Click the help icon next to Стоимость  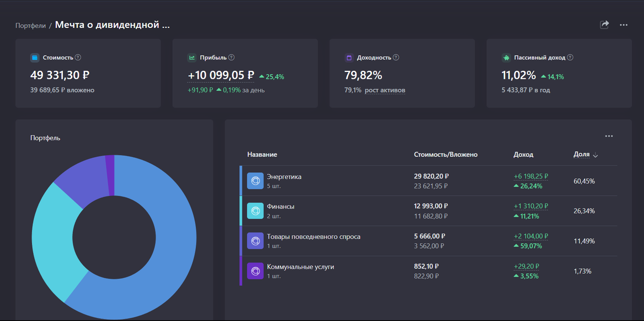tap(78, 57)
